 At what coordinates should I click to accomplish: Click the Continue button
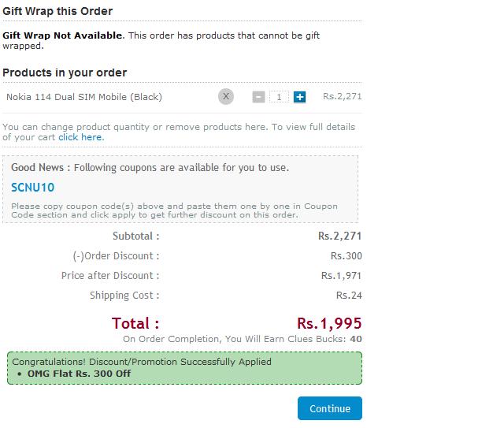(330, 408)
